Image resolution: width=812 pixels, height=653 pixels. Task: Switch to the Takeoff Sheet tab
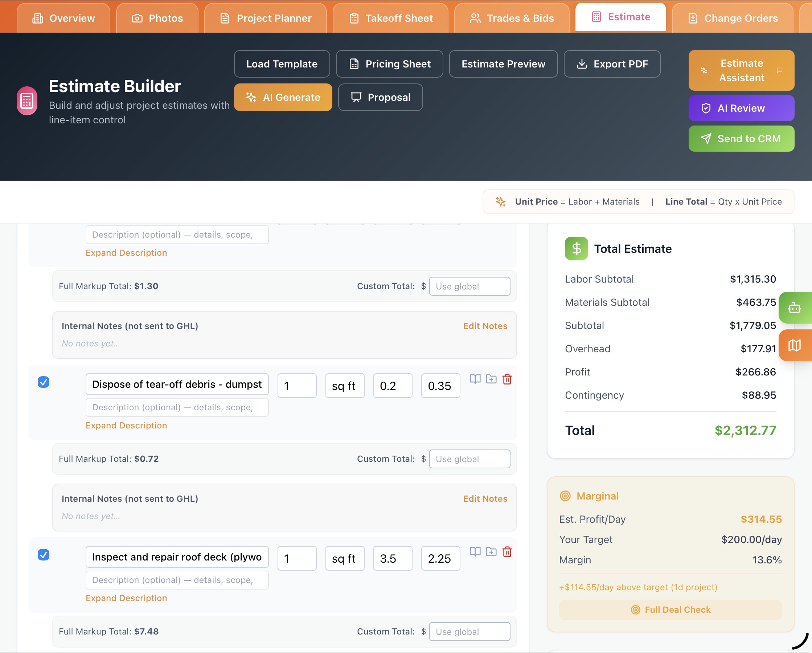391,18
